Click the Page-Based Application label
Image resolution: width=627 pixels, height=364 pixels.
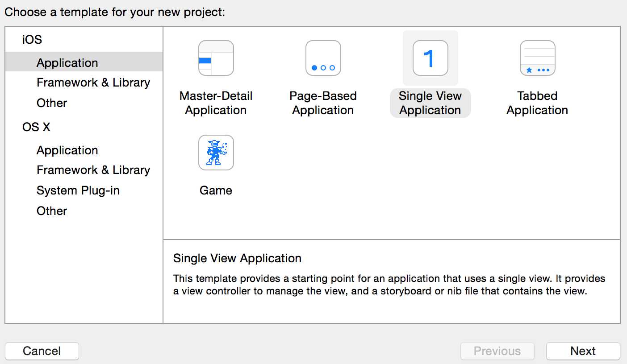[323, 103]
